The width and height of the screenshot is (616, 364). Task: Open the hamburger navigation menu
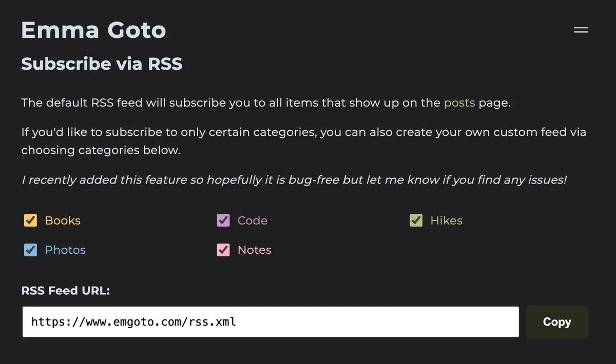click(x=581, y=30)
